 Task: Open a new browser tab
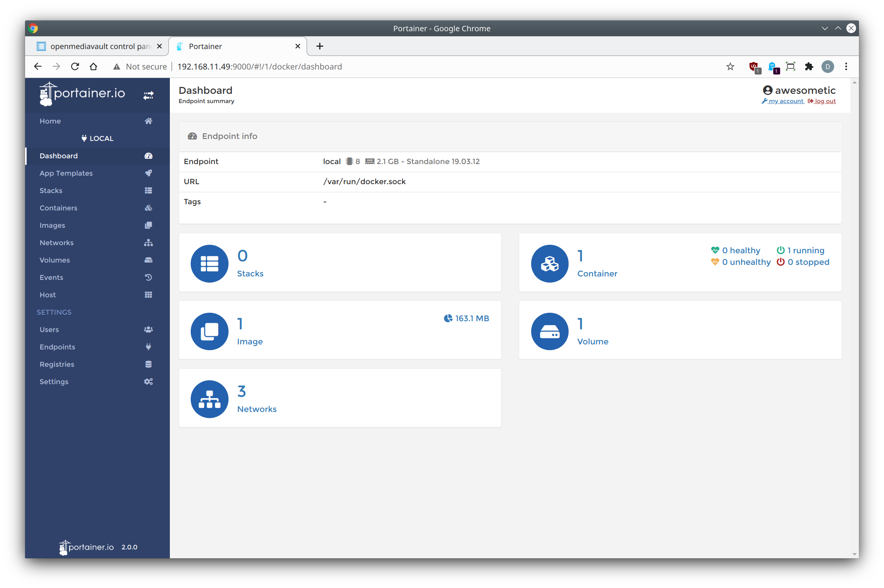(320, 46)
